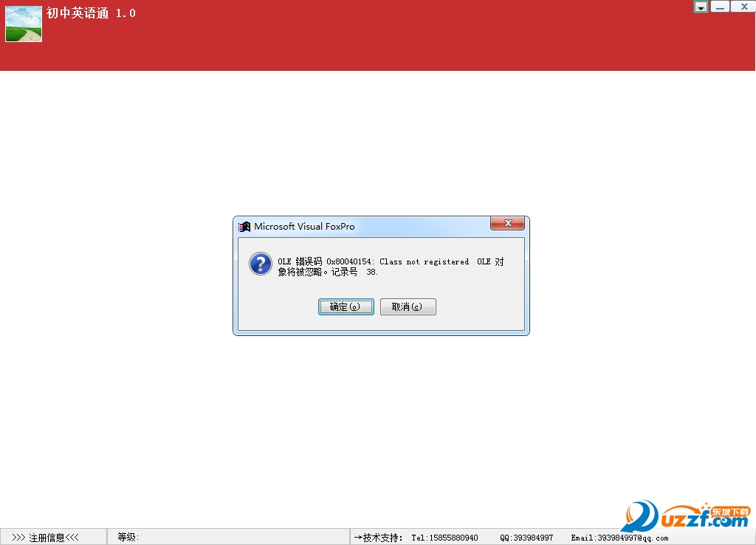
Task: Open the dropdown arrow button at top right
Action: coord(701,7)
